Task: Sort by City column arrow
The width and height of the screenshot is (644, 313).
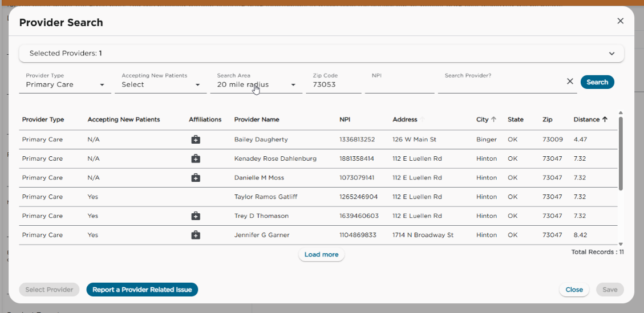Action: [x=493, y=120]
